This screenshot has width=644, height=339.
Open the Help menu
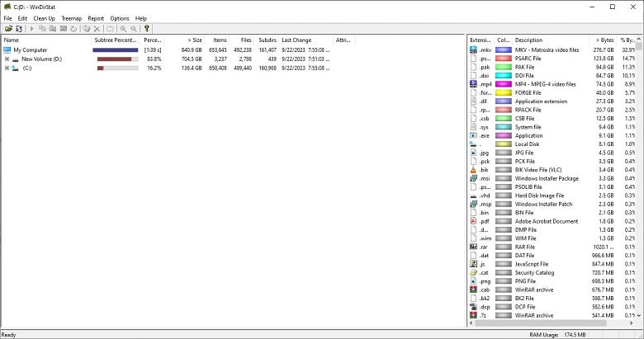click(x=141, y=18)
